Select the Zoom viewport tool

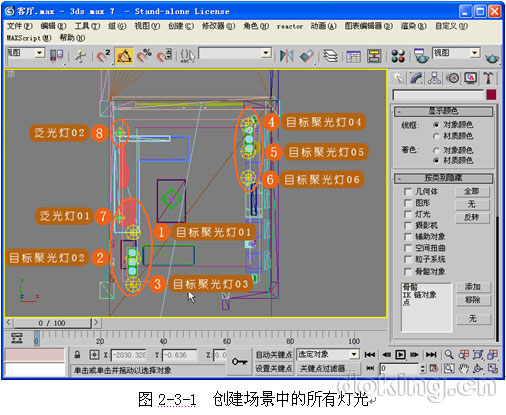(449, 354)
